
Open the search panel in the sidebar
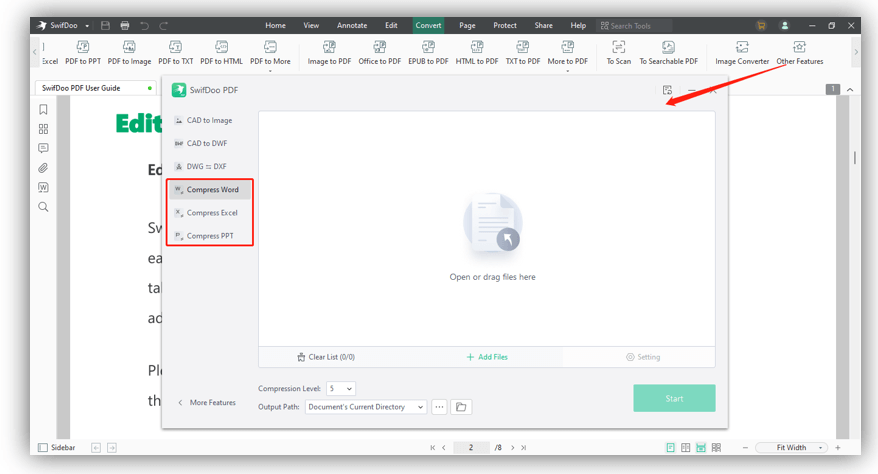tap(43, 207)
